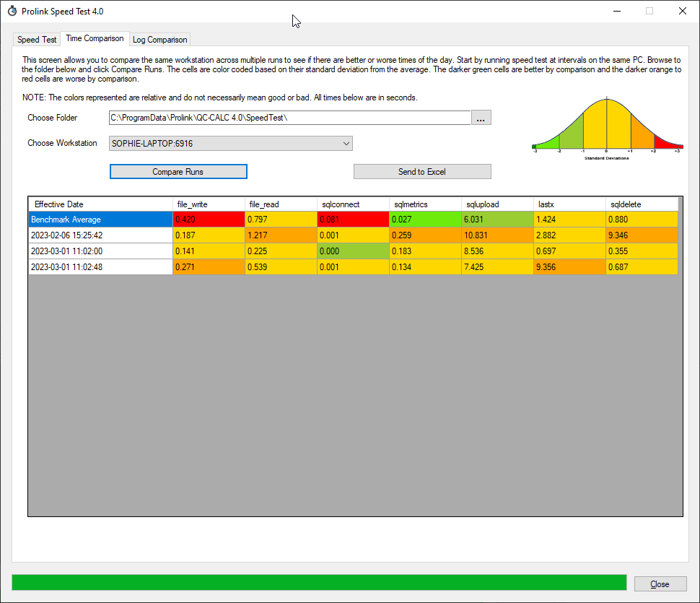Click the 7.425 sqlupload cell
Viewport: 700px width, 603px height.
click(x=497, y=267)
